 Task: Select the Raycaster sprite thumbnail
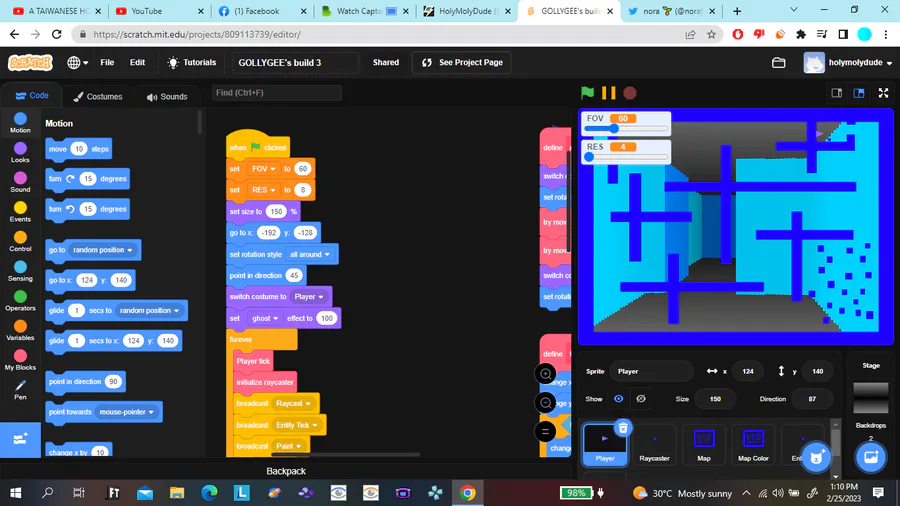pyautogui.click(x=654, y=445)
